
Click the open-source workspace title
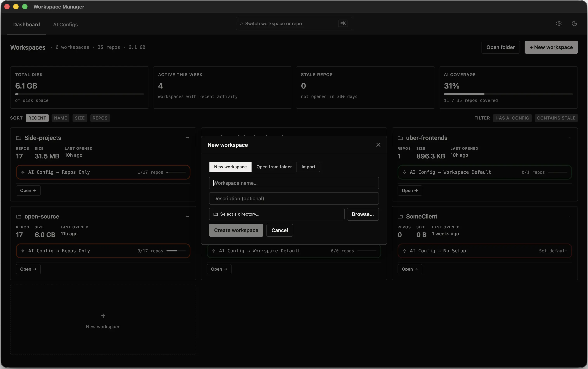42,216
